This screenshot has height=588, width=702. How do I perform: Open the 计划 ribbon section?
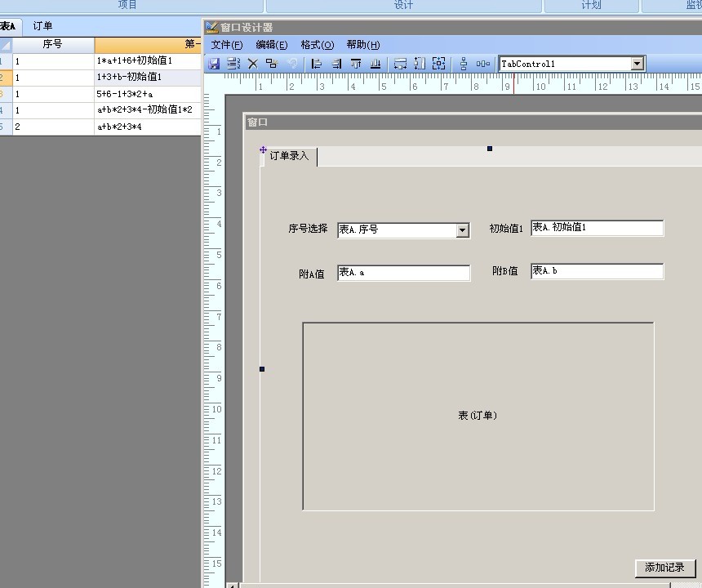tap(591, 5)
